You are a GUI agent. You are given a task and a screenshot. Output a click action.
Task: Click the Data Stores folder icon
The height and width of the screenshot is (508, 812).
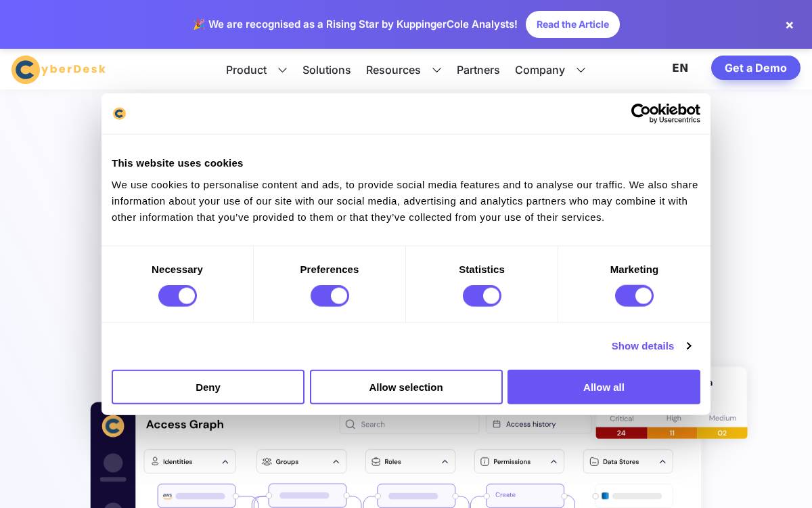click(594, 462)
